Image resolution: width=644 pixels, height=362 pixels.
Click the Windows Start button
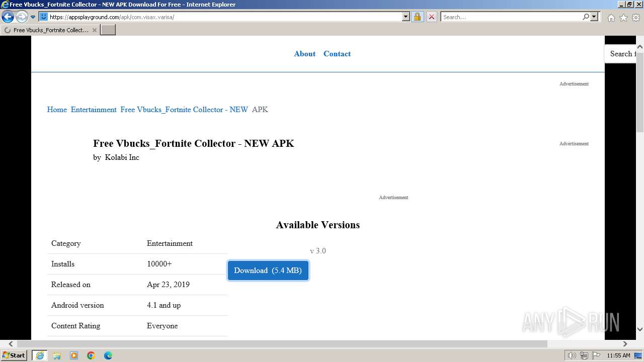[x=14, y=355]
